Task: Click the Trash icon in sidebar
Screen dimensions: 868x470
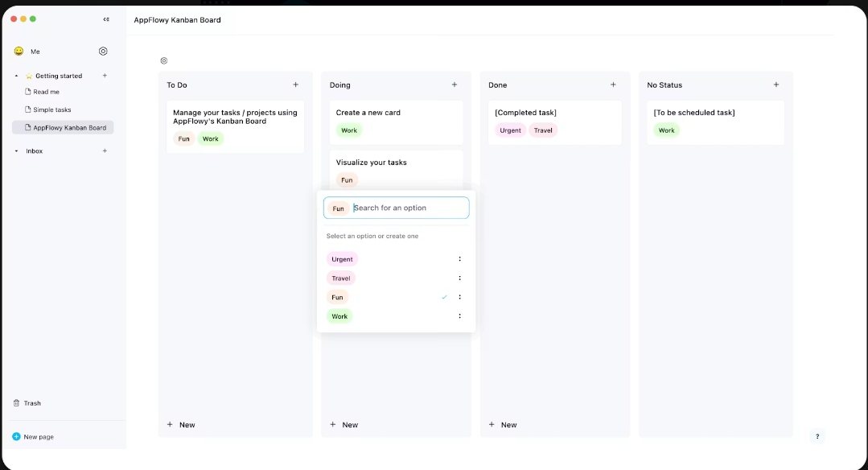Action: (x=16, y=403)
